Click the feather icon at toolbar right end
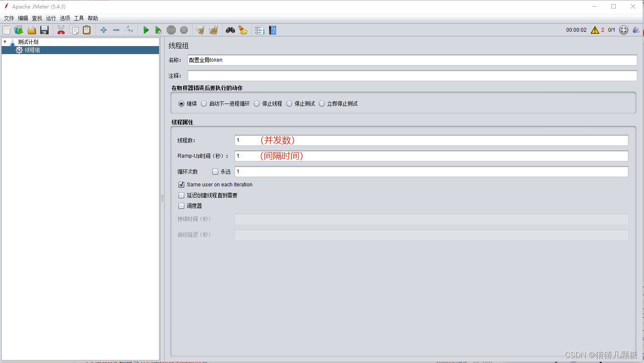Screen dimensions: 644x363 coord(636,30)
